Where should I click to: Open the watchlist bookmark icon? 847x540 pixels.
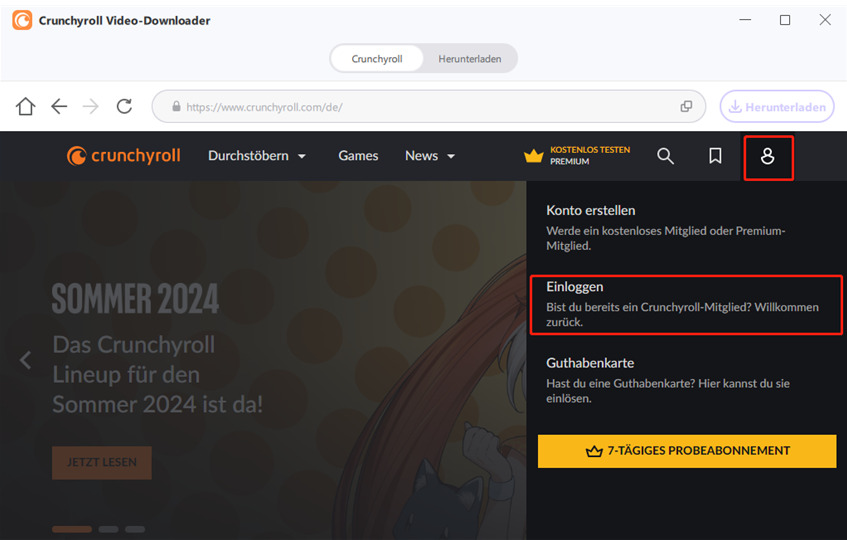click(x=715, y=156)
